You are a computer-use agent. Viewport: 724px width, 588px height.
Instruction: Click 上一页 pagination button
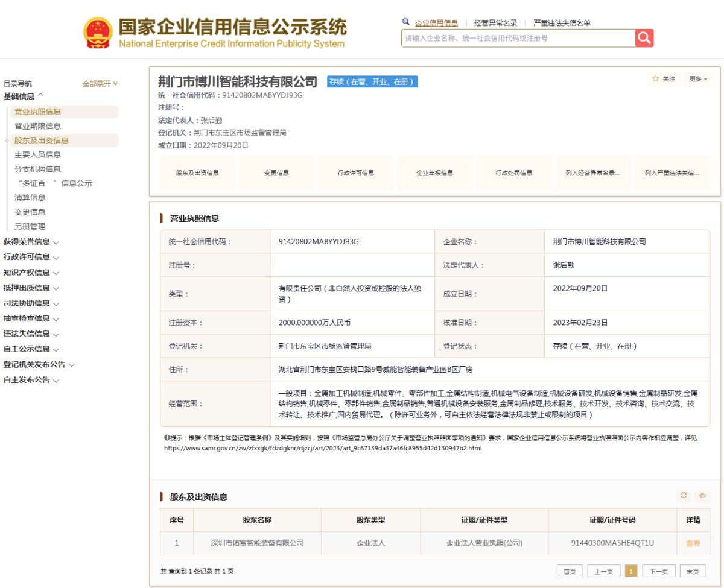tap(604, 571)
